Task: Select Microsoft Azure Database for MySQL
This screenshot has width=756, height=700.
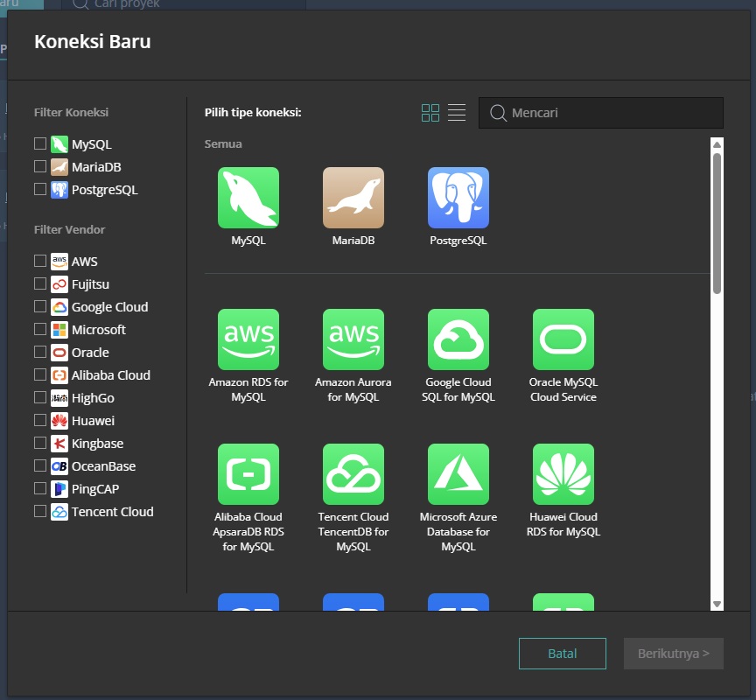Action: pos(458,474)
